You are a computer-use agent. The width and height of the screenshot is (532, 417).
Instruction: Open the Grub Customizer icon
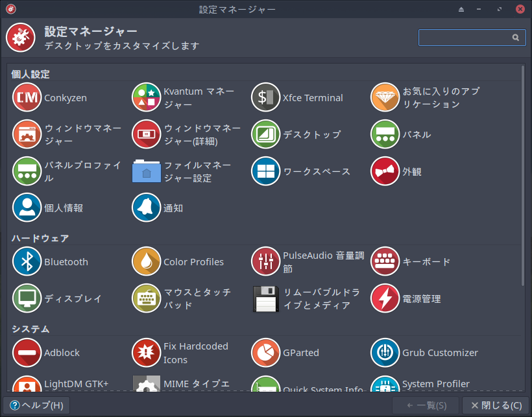pos(385,353)
